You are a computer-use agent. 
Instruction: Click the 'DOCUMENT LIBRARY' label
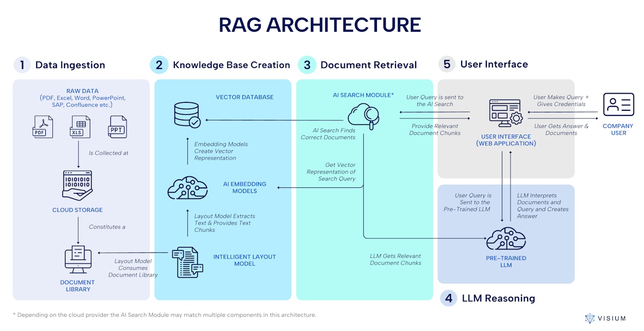78,286
